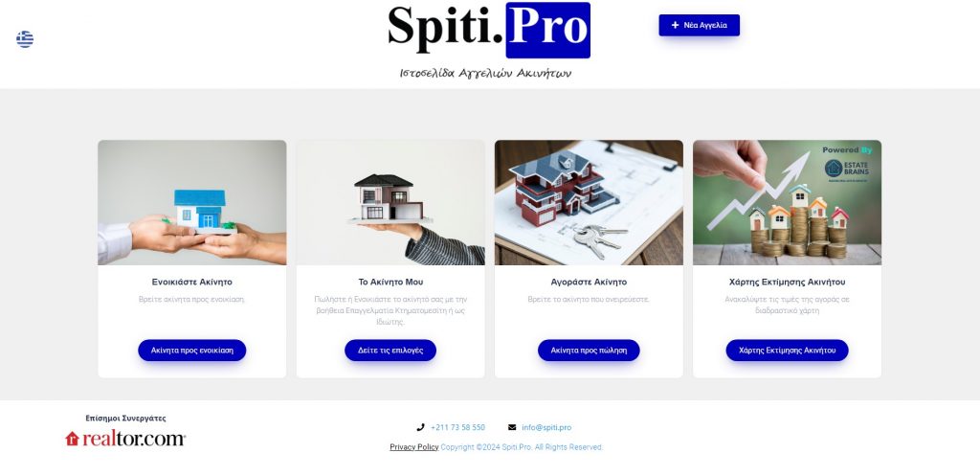The width and height of the screenshot is (980, 476).
Task: Open Ακίνητα προς ενοικίαση button
Action: pos(191,351)
